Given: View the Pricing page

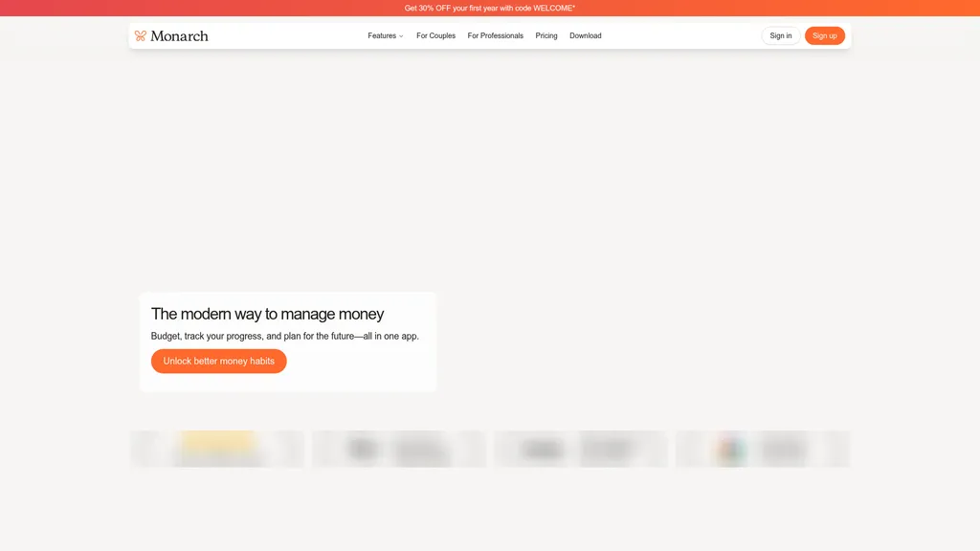Looking at the screenshot, I should tap(546, 35).
